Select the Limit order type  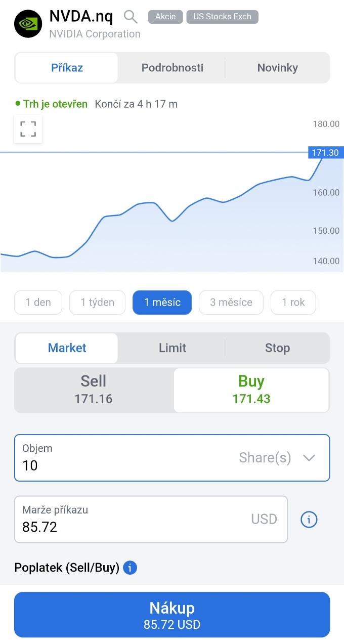tap(173, 348)
